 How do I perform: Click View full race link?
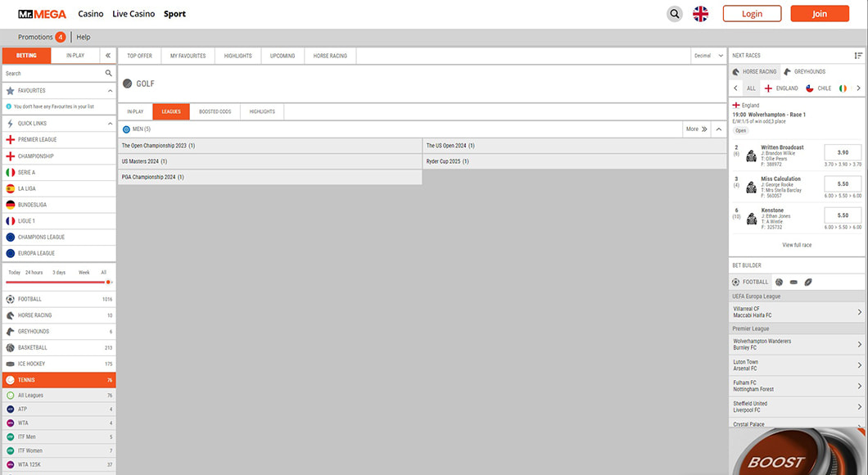coord(797,245)
